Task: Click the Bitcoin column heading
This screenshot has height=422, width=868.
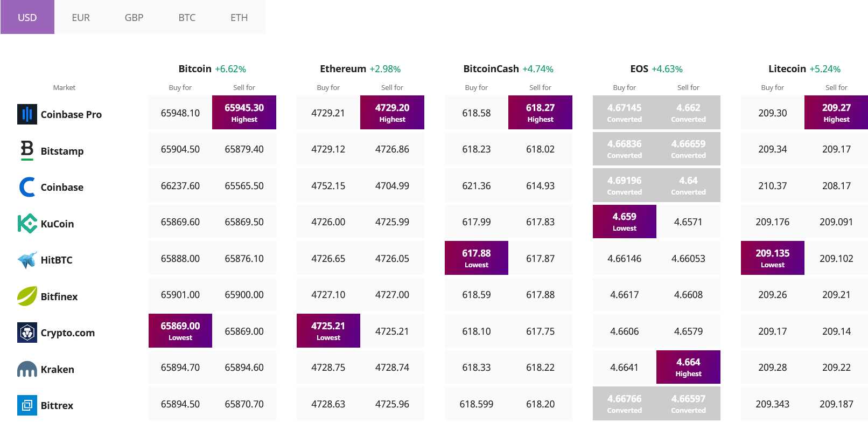Action: [195, 68]
